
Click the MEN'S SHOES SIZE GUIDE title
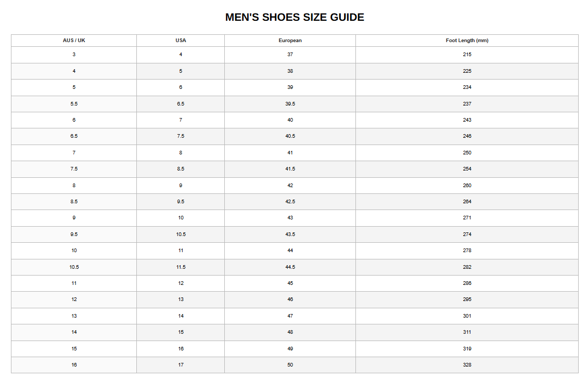[295, 17]
